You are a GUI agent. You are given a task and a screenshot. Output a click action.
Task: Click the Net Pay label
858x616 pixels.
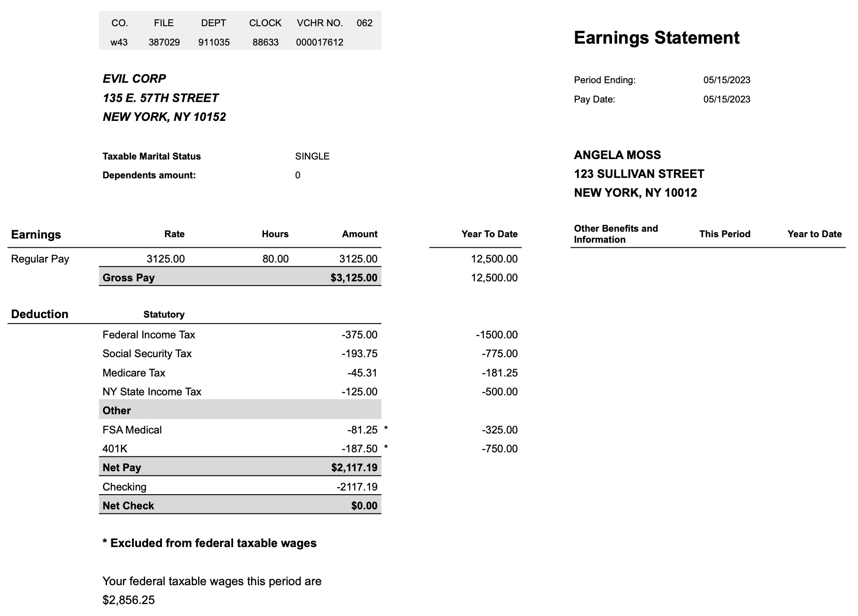tap(122, 468)
